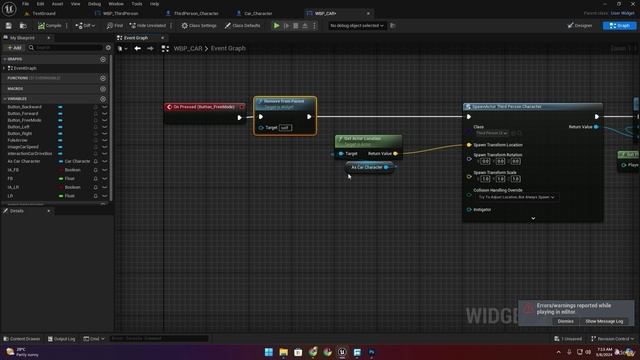Click the Save blueprint icon
640x360 pixels.
pyautogui.click(x=9, y=26)
